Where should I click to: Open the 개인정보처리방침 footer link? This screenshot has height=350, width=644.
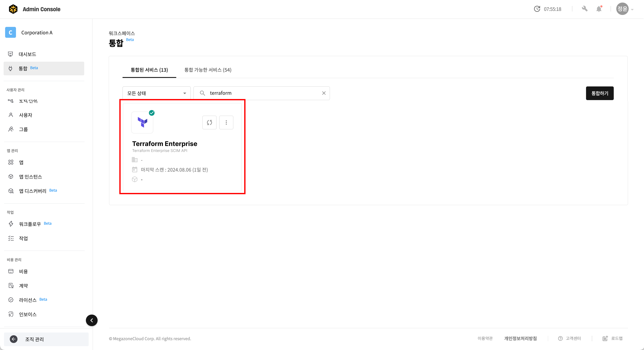tap(520, 338)
